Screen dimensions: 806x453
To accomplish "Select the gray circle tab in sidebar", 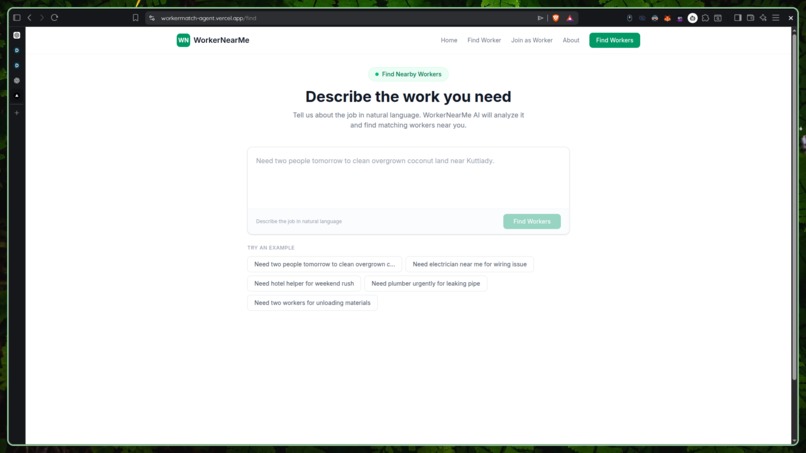I will pyautogui.click(x=16, y=81).
